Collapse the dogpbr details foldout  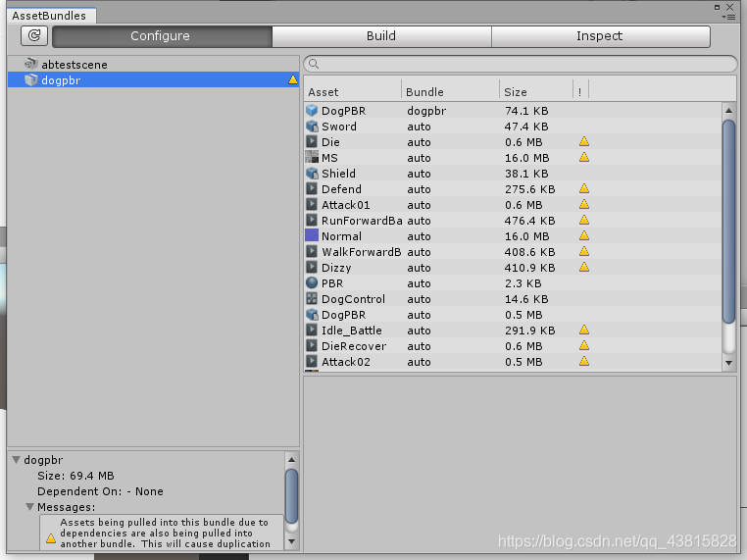tap(17, 460)
